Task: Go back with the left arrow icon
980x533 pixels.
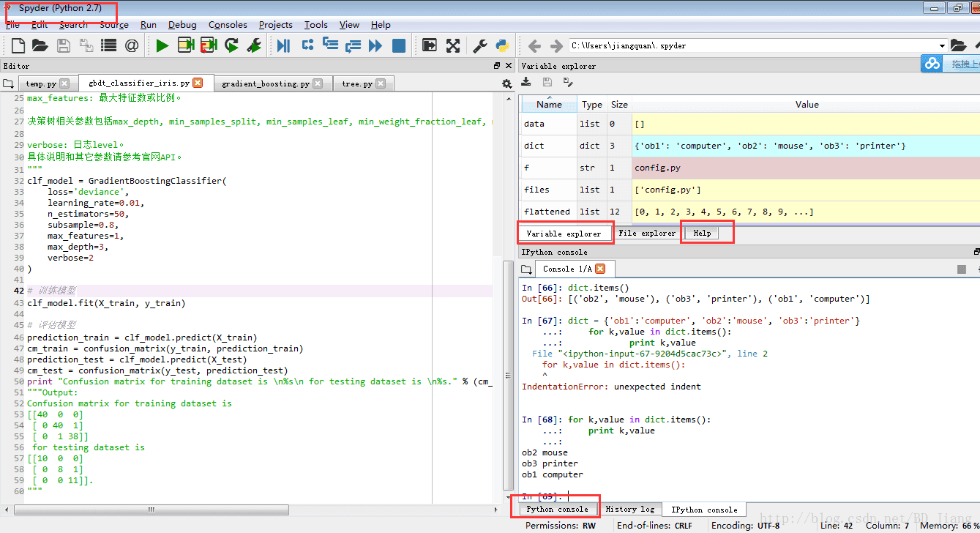Action: (x=534, y=46)
